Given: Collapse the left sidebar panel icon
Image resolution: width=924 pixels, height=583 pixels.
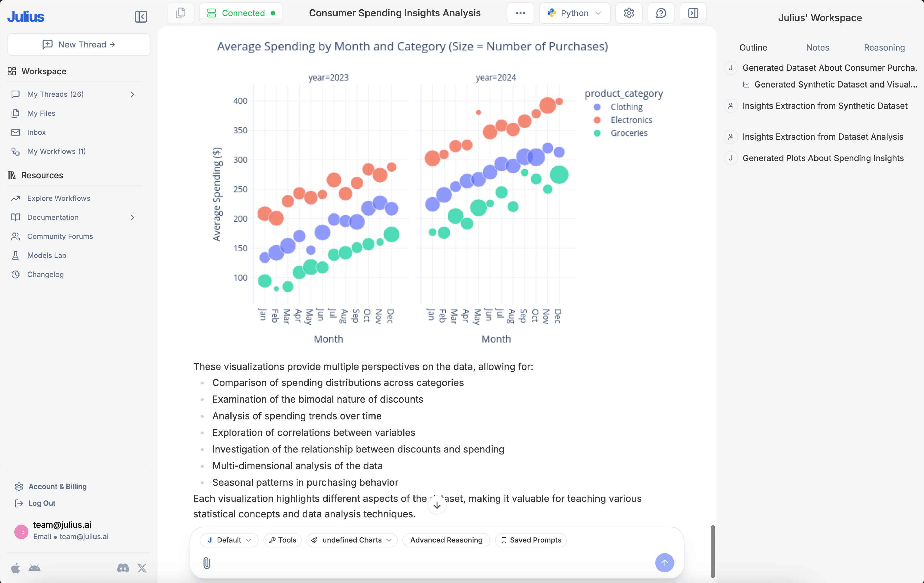Looking at the screenshot, I should (x=141, y=16).
